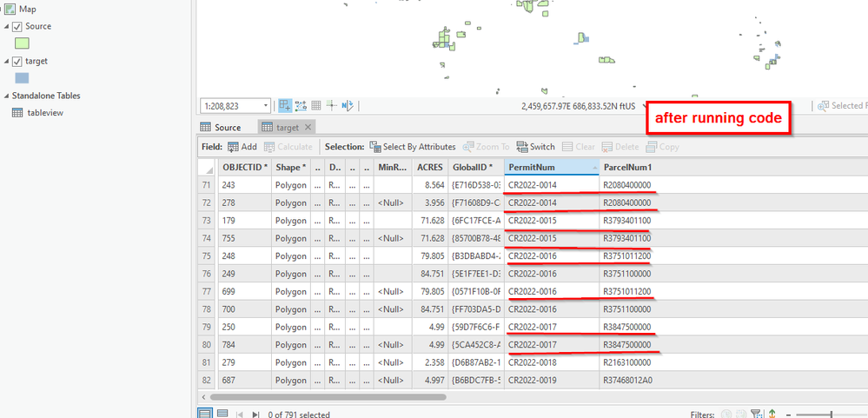Click the GlobalID column header
The image size is (868, 418).
coord(476,167)
